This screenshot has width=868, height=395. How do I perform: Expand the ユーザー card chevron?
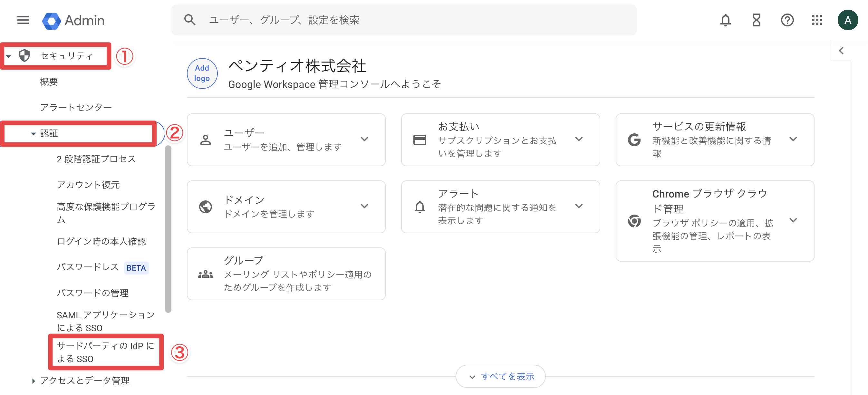tap(364, 139)
